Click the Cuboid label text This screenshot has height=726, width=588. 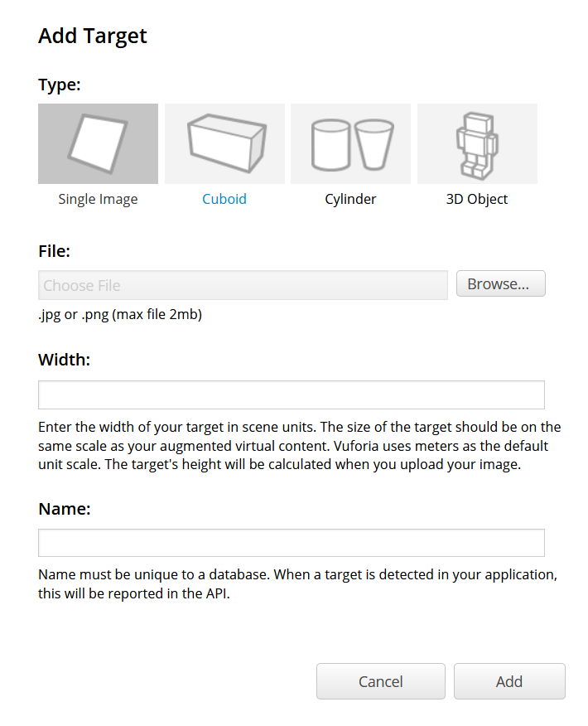pyautogui.click(x=224, y=199)
